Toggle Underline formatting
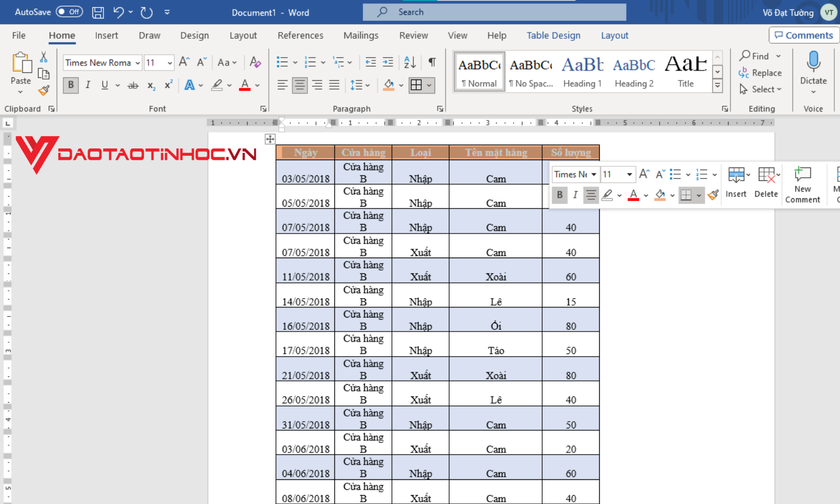The image size is (840, 504). coord(104,85)
